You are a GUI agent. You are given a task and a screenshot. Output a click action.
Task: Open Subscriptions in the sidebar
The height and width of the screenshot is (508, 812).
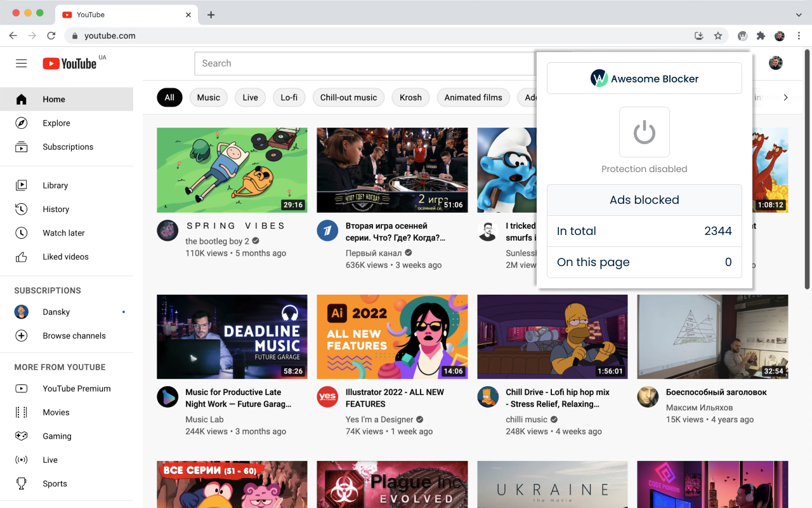(67, 147)
